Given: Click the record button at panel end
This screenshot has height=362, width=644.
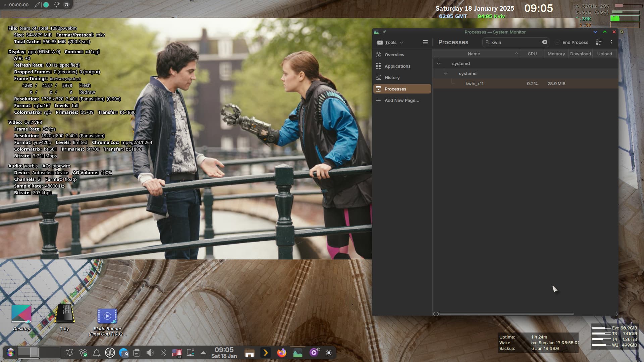Looking at the screenshot, I should click(x=329, y=353).
